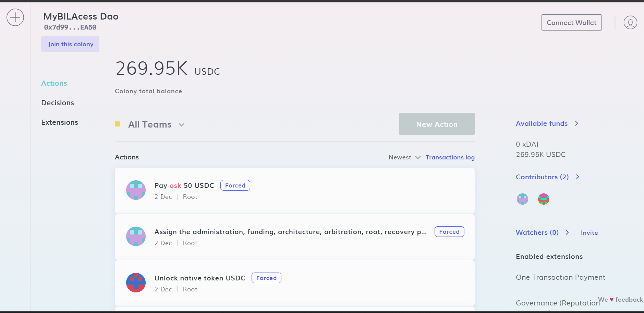Open the Watchers (0) link
The height and width of the screenshot is (313, 644).
tap(537, 232)
